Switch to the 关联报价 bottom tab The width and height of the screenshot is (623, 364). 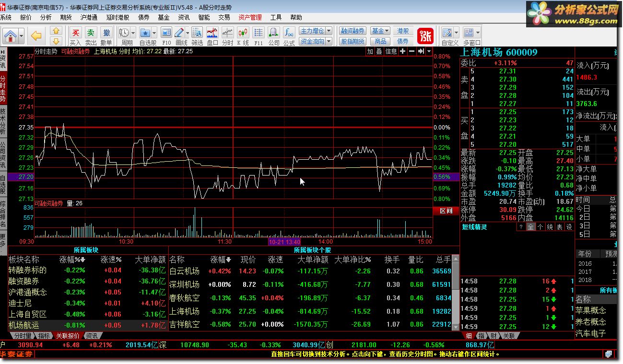68,336
